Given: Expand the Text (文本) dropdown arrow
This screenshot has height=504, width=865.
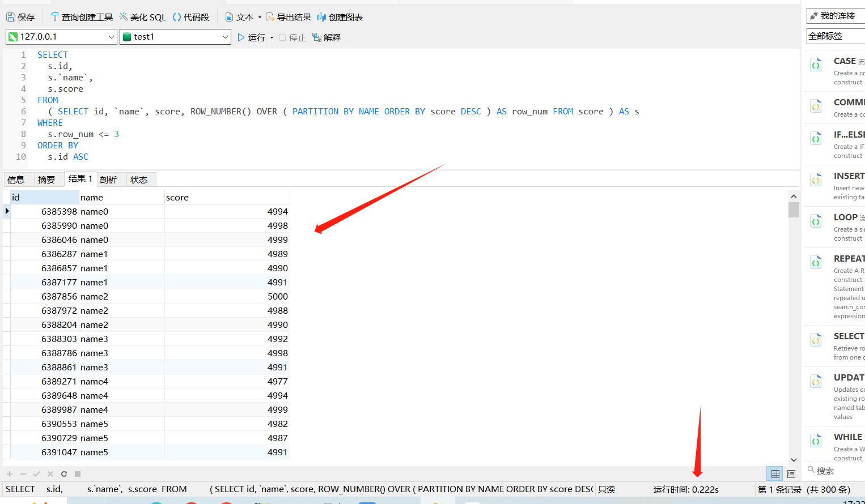Looking at the screenshot, I should [260, 18].
